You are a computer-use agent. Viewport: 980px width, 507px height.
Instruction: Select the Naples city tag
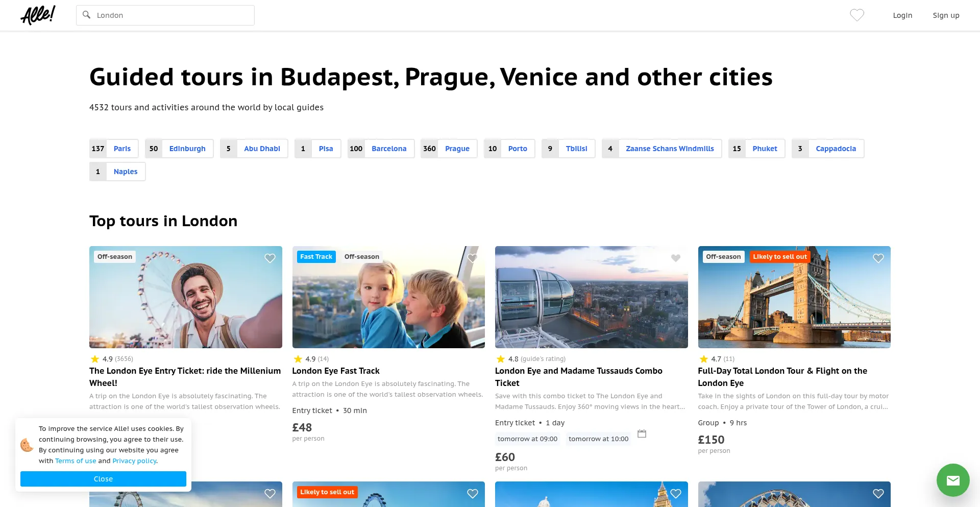click(117, 172)
